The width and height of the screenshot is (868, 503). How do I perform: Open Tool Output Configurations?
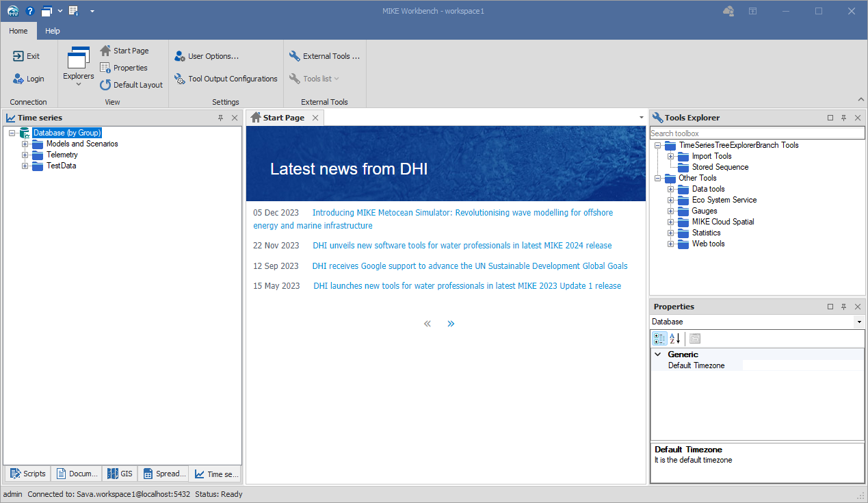pyautogui.click(x=180, y=79)
